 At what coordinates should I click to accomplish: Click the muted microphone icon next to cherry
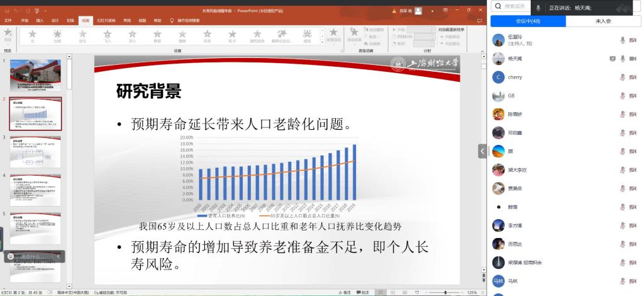coord(623,77)
